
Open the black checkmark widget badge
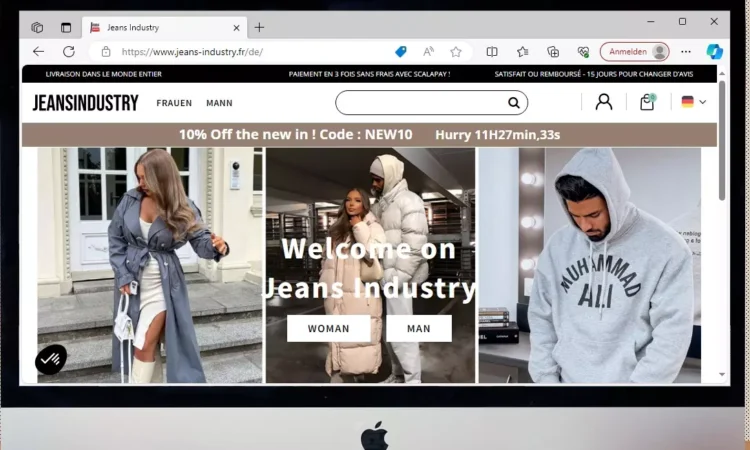tap(51, 359)
